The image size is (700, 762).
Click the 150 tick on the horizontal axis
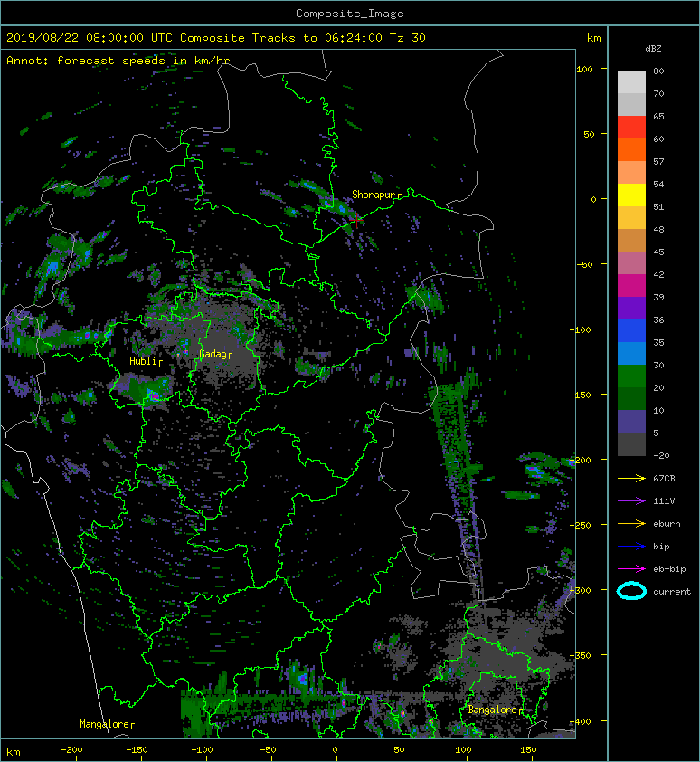pos(528,750)
